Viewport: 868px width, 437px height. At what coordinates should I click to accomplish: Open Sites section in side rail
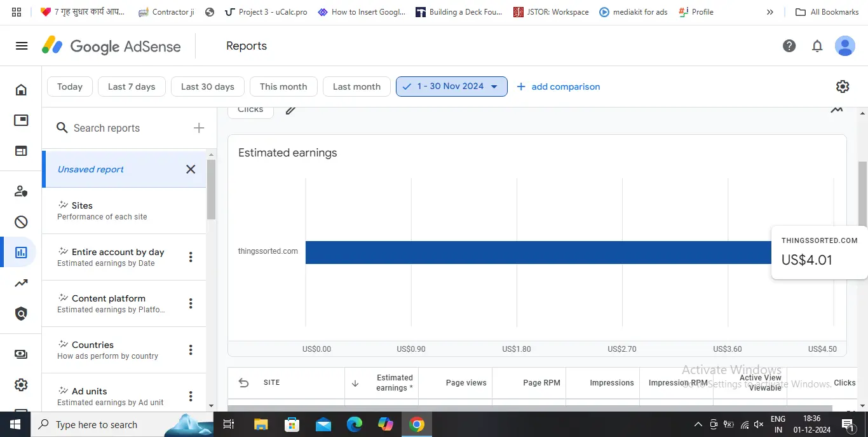coord(21,151)
